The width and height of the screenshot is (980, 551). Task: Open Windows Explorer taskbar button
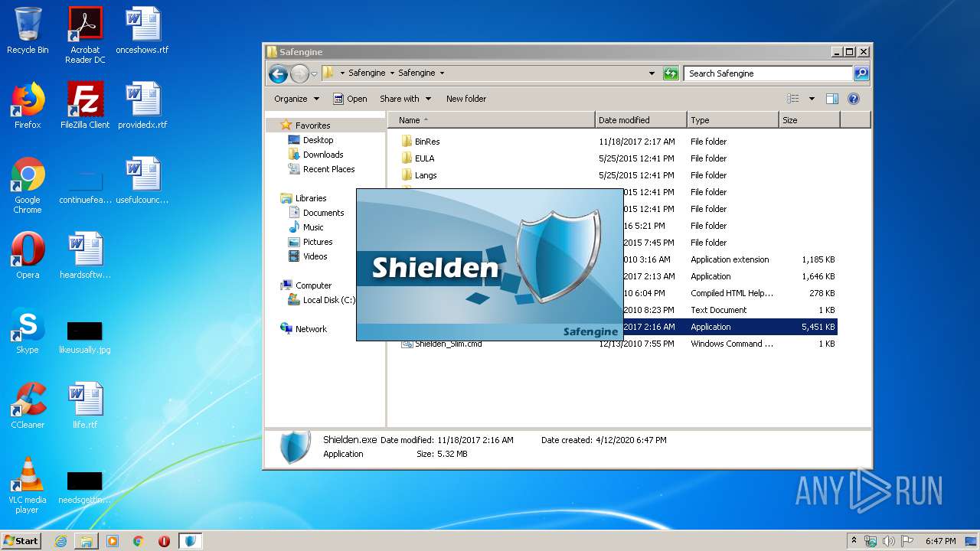click(87, 541)
